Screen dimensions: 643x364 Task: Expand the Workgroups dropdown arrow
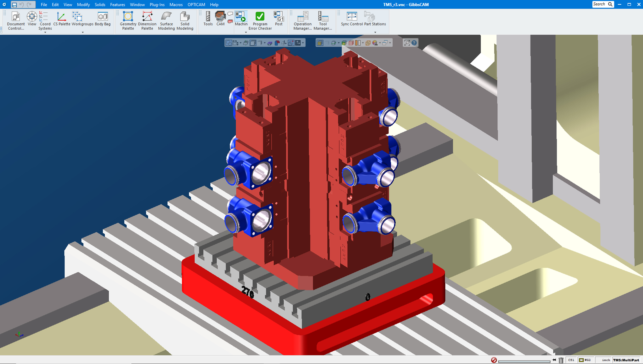[83, 32]
